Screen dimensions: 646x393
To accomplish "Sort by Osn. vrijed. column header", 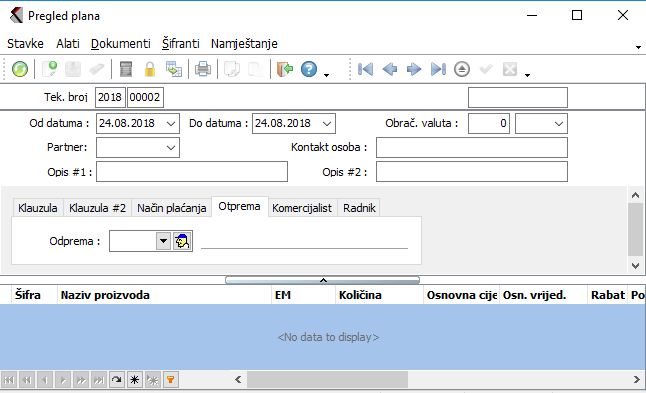I will pyautogui.click(x=543, y=295).
